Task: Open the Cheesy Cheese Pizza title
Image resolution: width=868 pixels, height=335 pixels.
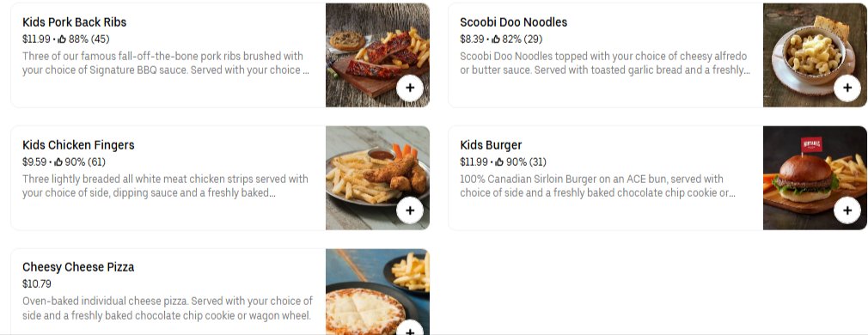Action: [78, 267]
